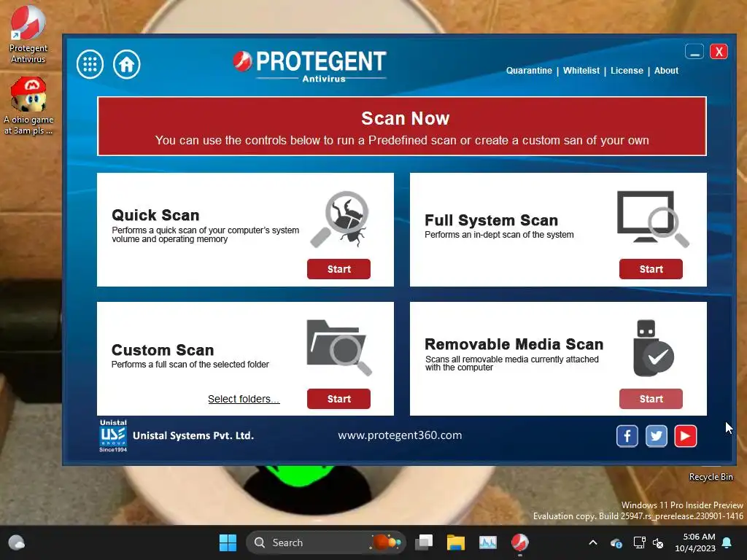Screen dimensions: 747x560
Task: Click the Full System Scan title text
Action: pos(491,220)
